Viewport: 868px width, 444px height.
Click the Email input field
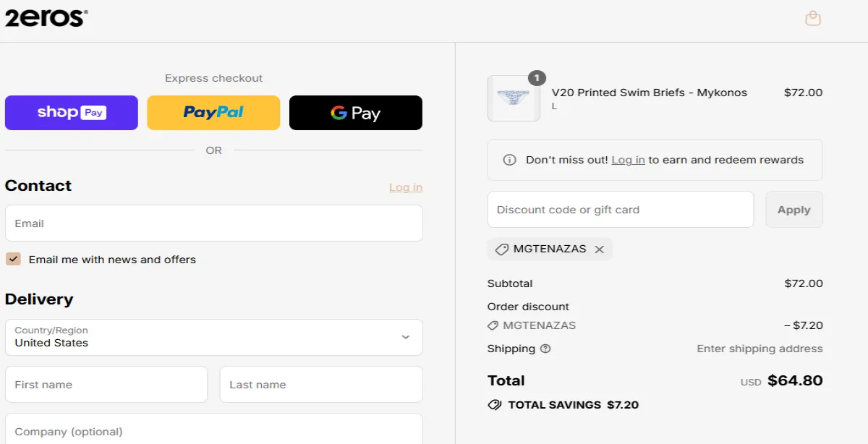213,223
